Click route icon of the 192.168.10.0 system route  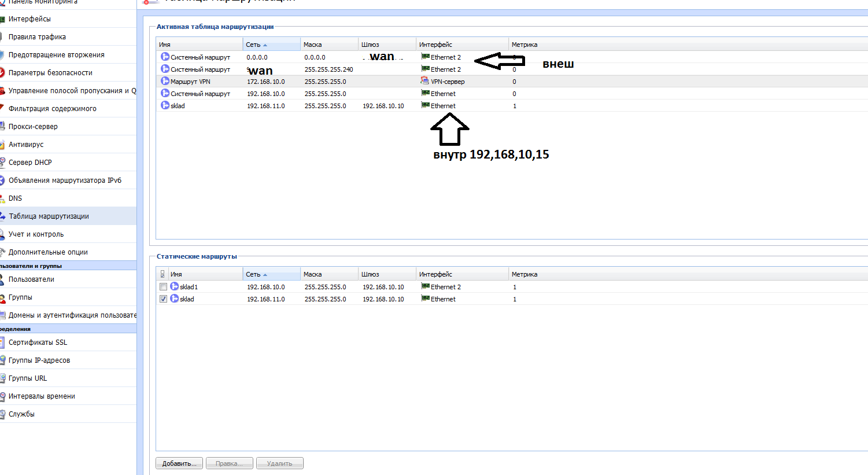click(x=165, y=94)
